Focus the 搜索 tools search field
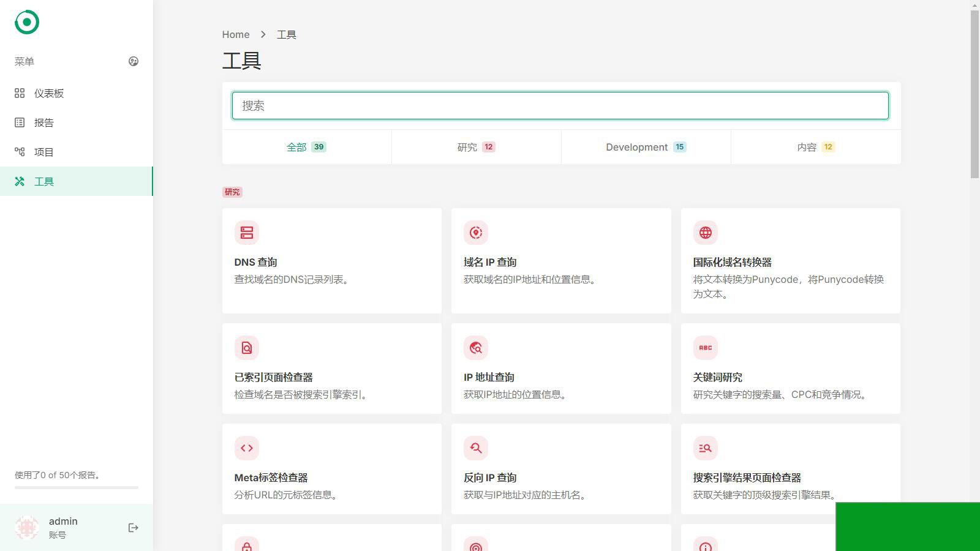Screen dimensions: 980x551 pos(560,105)
